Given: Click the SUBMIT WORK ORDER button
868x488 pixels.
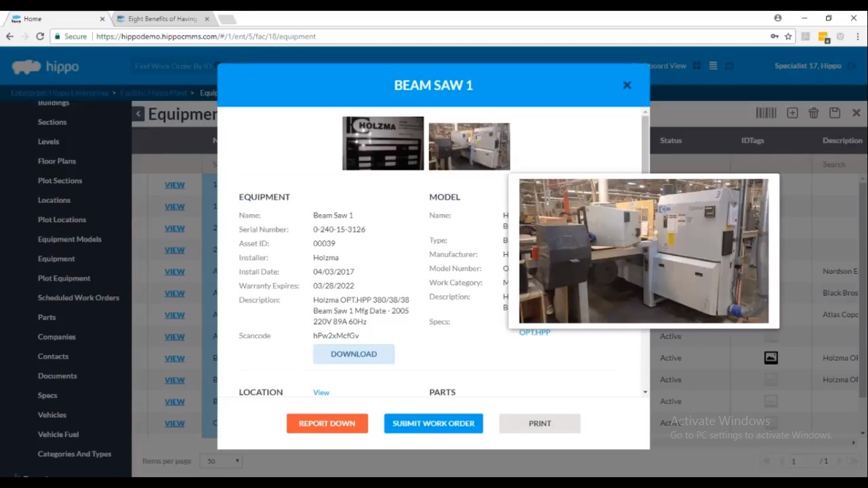Looking at the screenshot, I should coord(433,423).
